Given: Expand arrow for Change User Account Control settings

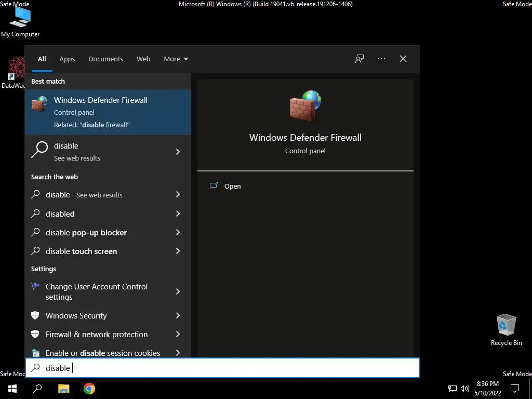Looking at the screenshot, I should [178, 291].
